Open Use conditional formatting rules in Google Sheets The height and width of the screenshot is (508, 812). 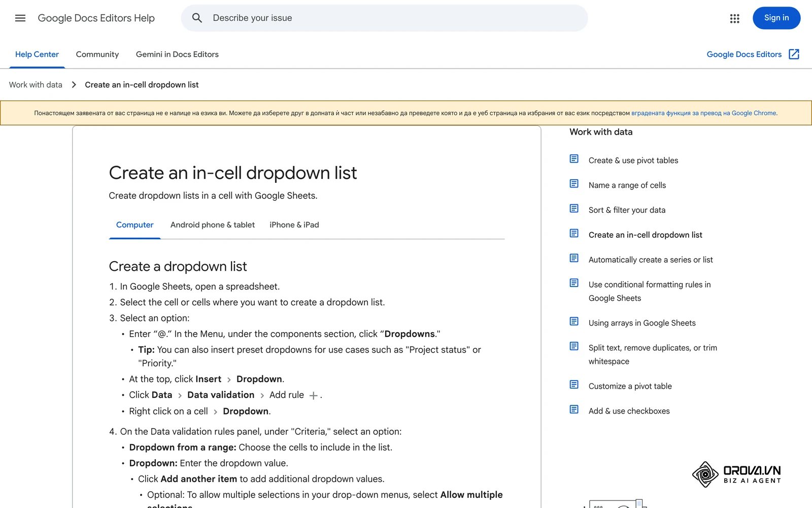650,292
